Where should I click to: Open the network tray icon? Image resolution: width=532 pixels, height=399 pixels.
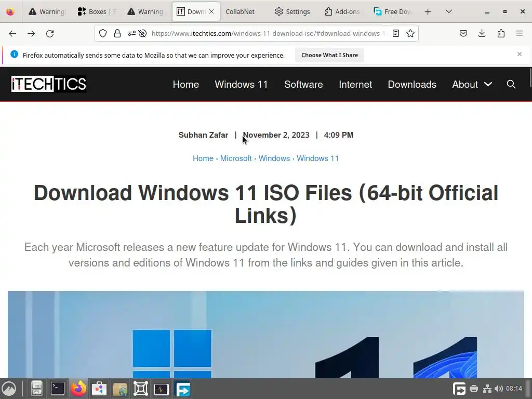tap(487, 389)
